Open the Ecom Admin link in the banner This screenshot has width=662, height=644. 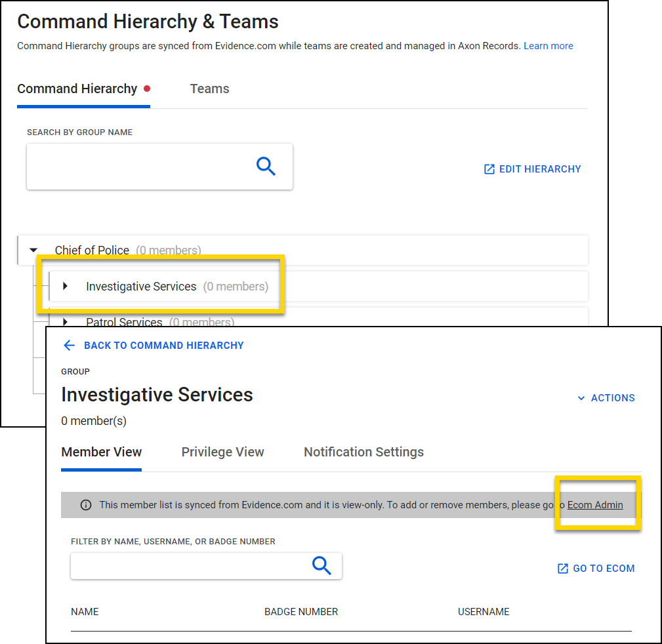[x=595, y=505]
